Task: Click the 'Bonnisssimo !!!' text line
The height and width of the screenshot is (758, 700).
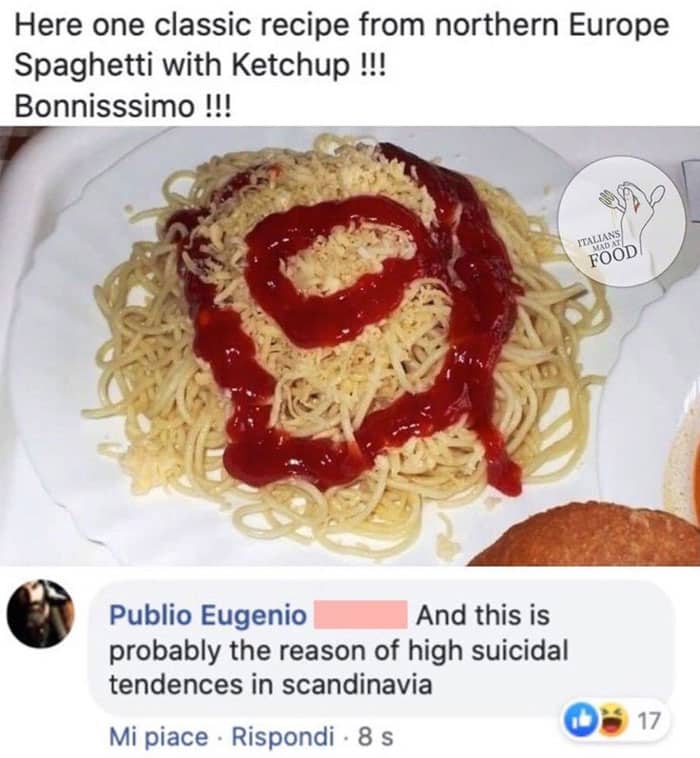Action: 123,105
